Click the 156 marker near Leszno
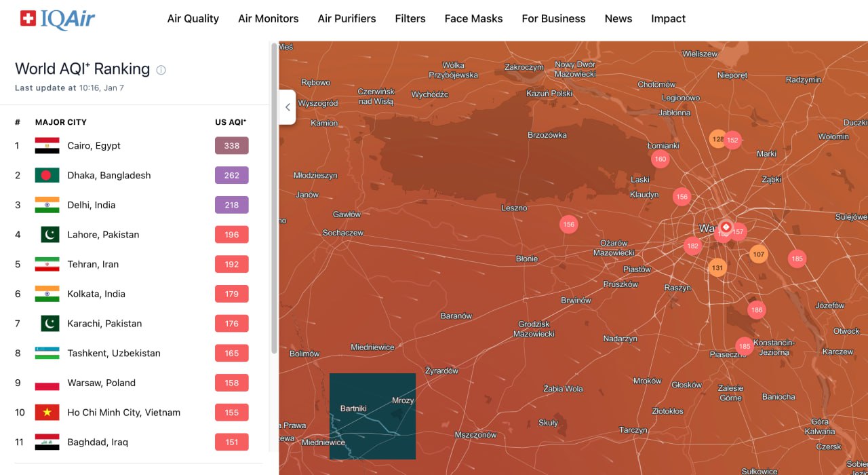868x475 pixels. pyautogui.click(x=568, y=224)
